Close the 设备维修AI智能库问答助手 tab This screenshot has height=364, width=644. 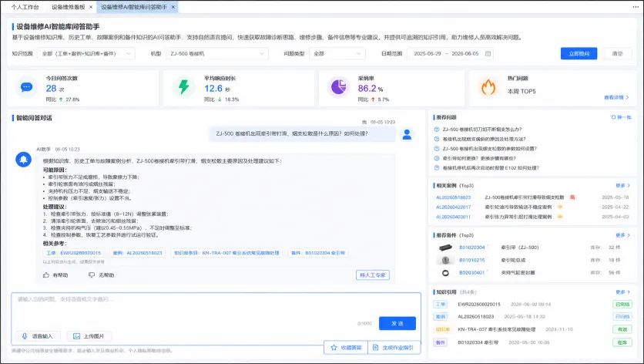click(173, 7)
